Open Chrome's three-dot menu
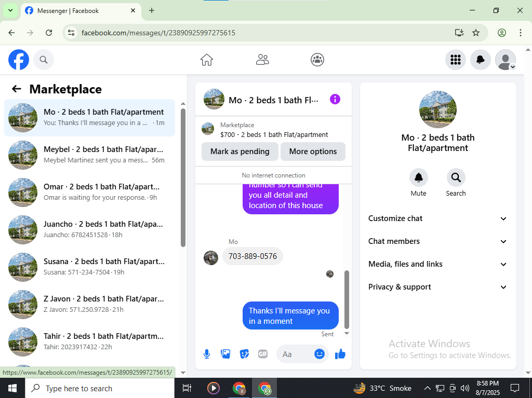This screenshot has height=398, width=532. [x=521, y=33]
